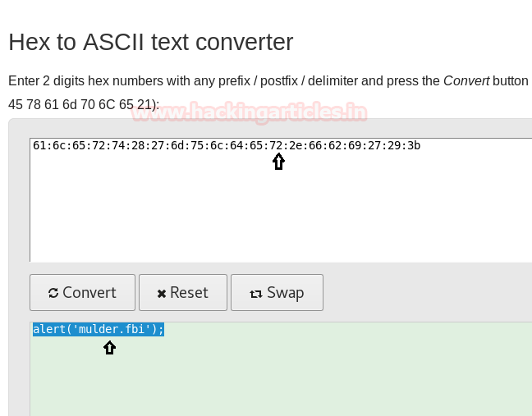Screen dimensions: 532x416
Task: Click the hex string starting with 61:6c:65
Action: click(226, 146)
